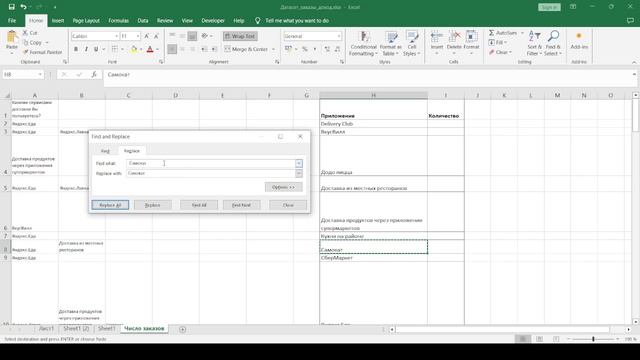The image size is (640, 360).
Task: Click Font Color red A swatch
Action: [150, 49]
